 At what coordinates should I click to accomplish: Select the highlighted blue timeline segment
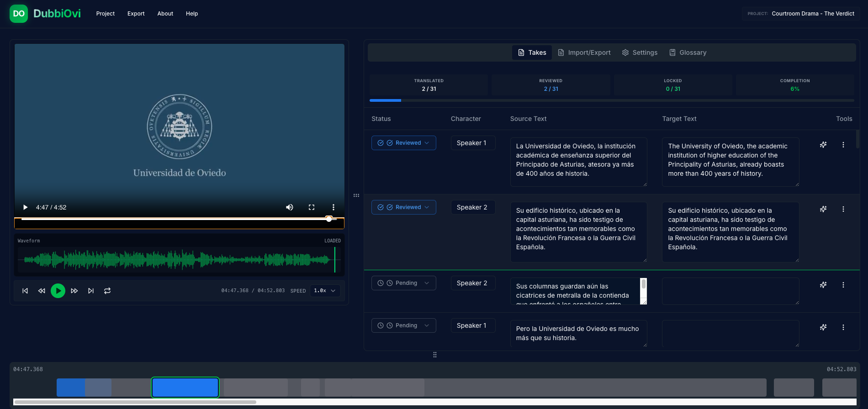pyautogui.click(x=185, y=388)
